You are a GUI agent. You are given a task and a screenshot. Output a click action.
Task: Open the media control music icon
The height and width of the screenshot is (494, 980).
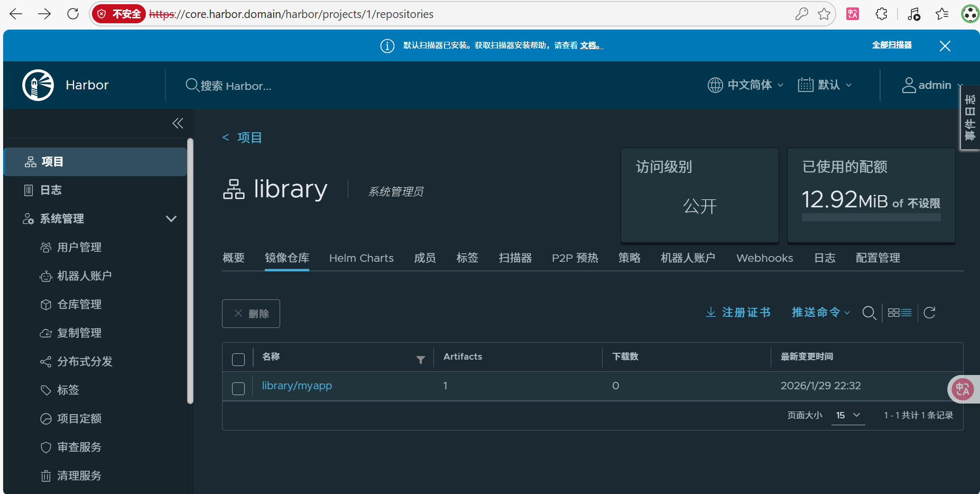(913, 14)
